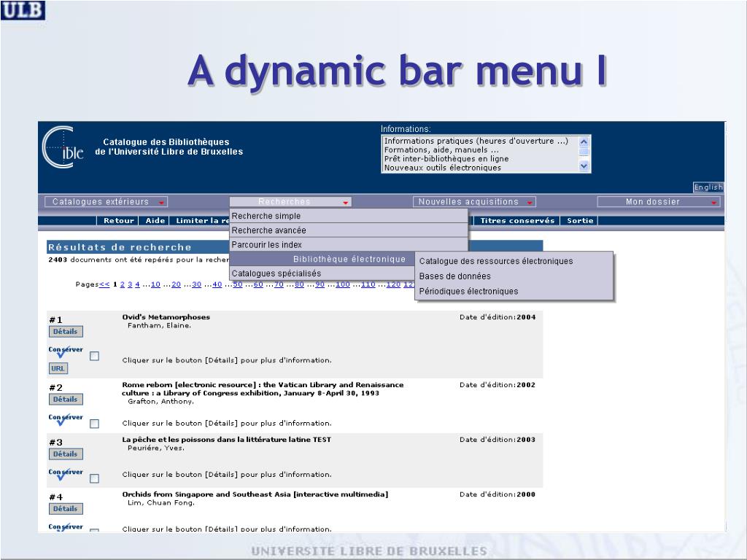The image size is (747, 560).
Task: Tick the Conserver checkbox for La pêche et les poissons
Action: (94, 478)
